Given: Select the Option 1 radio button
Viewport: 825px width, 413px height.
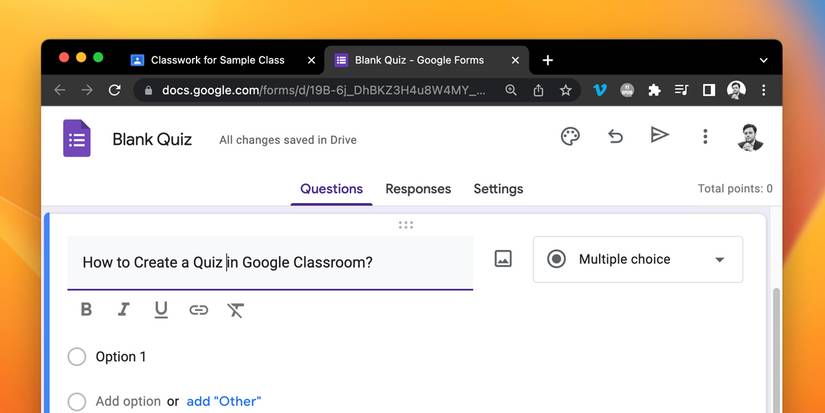Looking at the screenshot, I should tap(77, 357).
